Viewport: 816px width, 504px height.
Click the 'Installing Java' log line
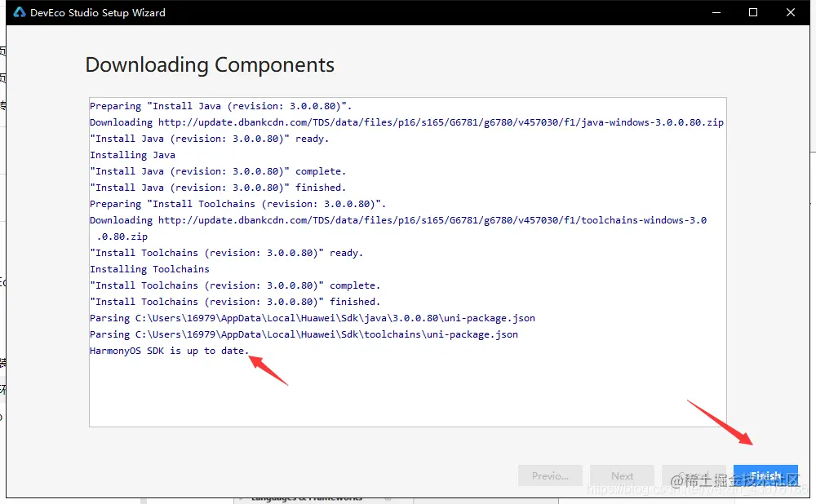[132, 155]
